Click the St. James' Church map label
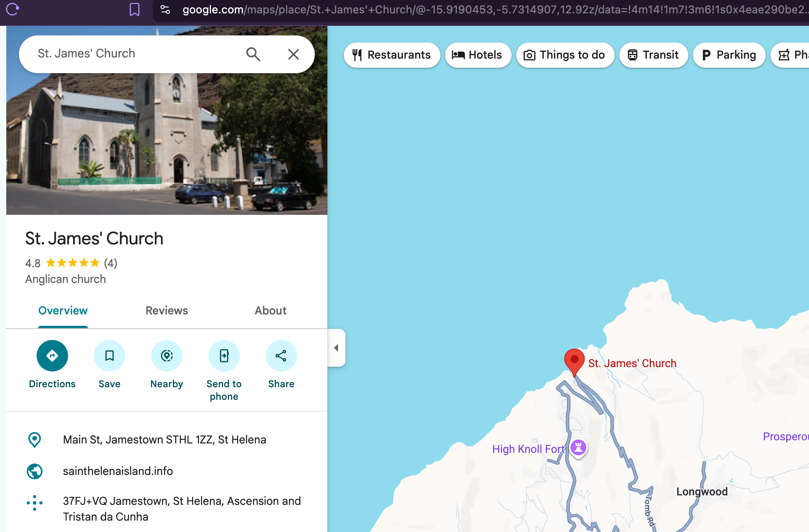This screenshot has height=532, width=809. (632, 363)
